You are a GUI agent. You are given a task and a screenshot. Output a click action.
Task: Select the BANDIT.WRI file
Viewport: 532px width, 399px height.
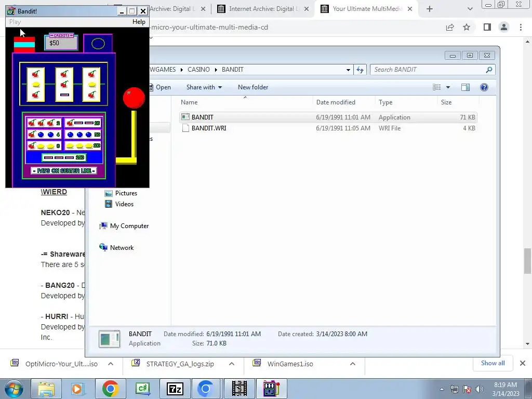coord(328,128)
